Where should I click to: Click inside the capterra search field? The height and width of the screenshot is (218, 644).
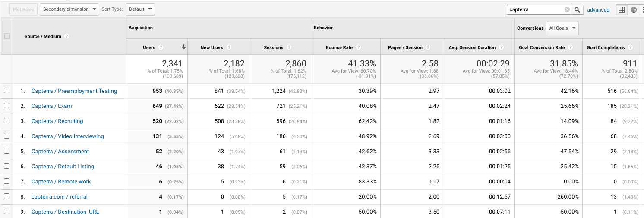click(x=535, y=9)
